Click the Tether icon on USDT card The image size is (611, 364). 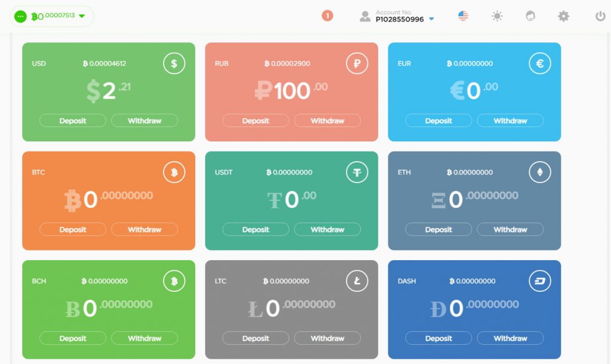[357, 173]
